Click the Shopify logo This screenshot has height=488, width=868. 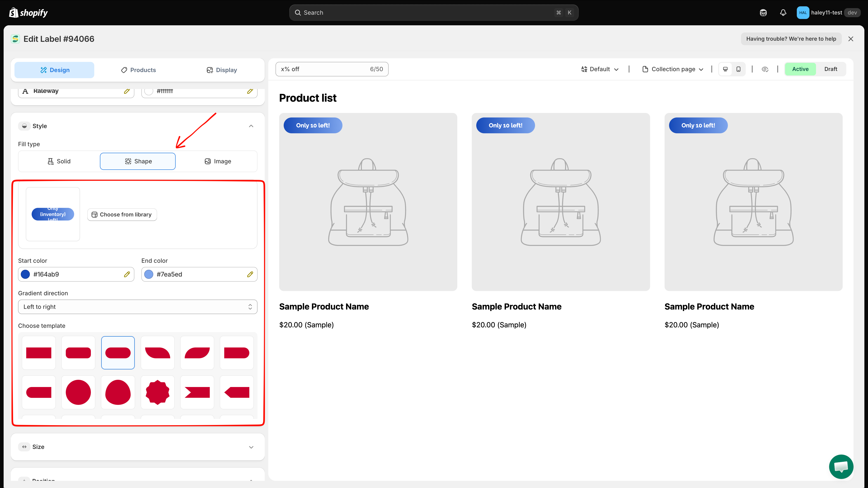tap(28, 13)
